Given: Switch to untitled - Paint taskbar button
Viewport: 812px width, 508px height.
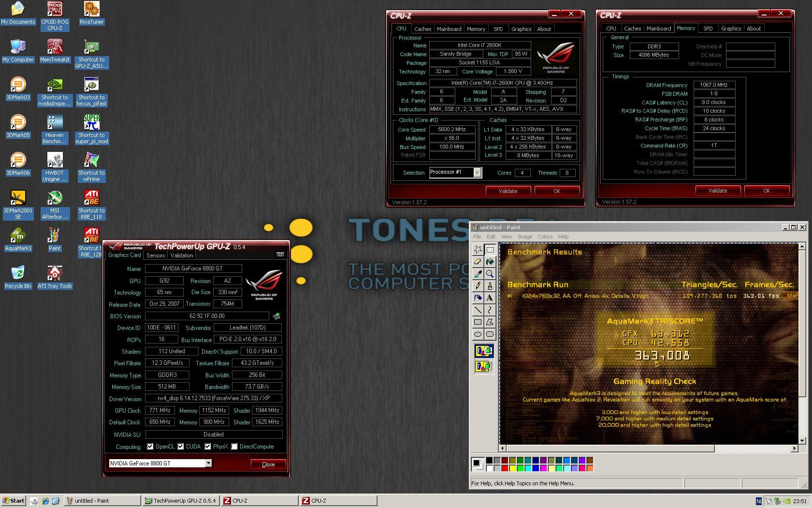Looking at the screenshot, I should 102,501.
